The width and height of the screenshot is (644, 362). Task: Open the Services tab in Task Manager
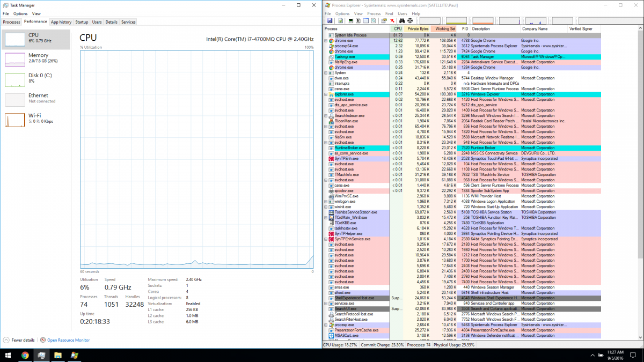coord(128,22)
